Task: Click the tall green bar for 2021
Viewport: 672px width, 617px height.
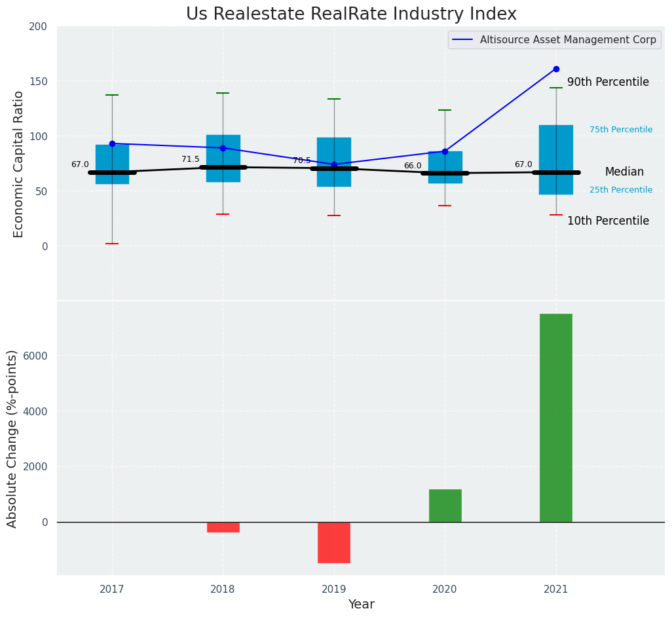Action: 556,418
